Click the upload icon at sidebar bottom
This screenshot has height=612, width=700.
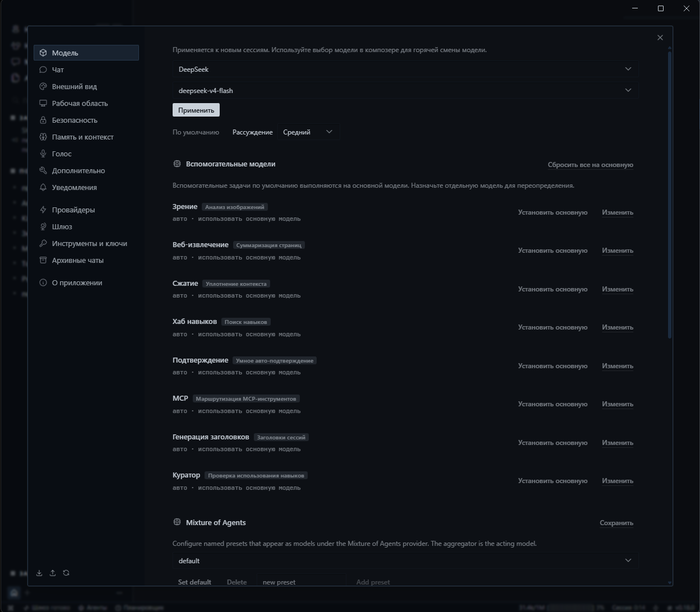tap(53, 573)
